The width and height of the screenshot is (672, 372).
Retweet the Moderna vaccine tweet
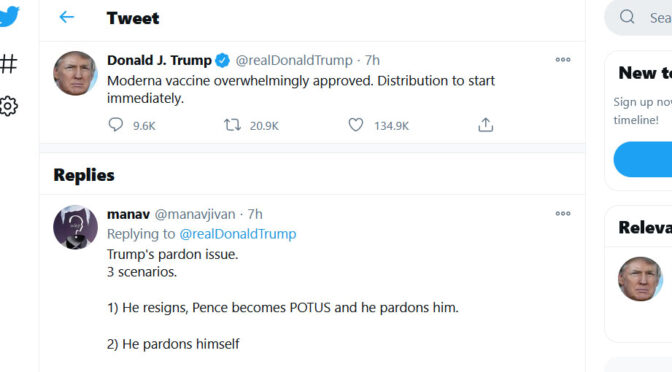pos(232,125)
